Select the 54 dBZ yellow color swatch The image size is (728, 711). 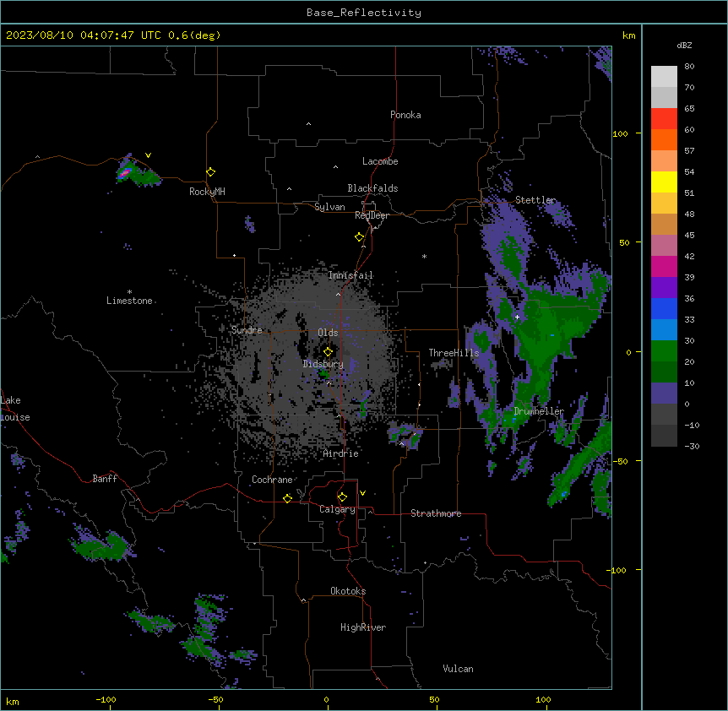click(664, 182)
